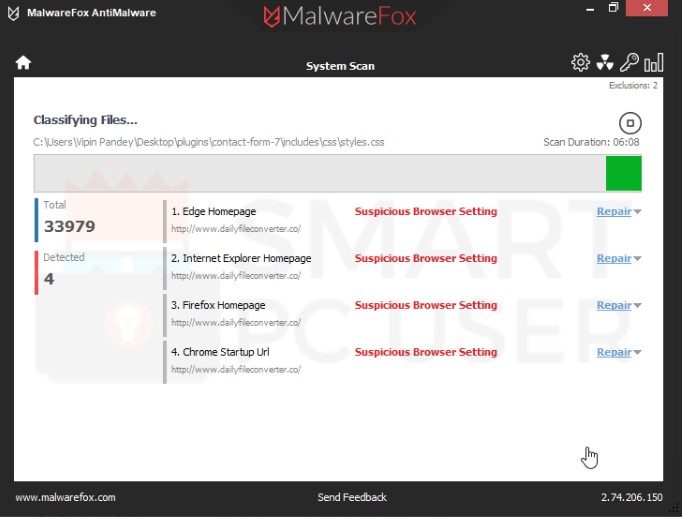
Task: Select the 4. Chrome Startup Url row
Action: (x=402, y=362)
